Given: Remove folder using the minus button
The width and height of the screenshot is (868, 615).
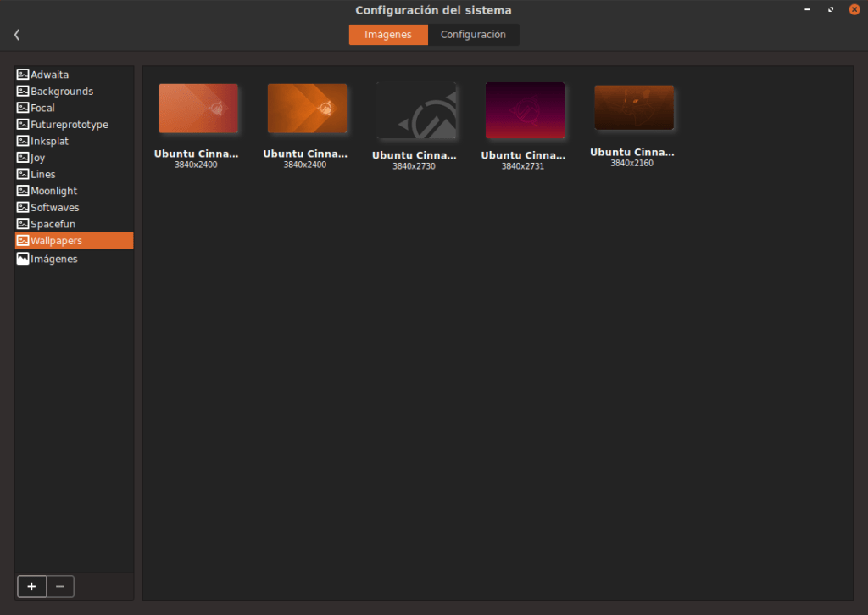Looking at the screenshot, I should click(x=59, y=586).
